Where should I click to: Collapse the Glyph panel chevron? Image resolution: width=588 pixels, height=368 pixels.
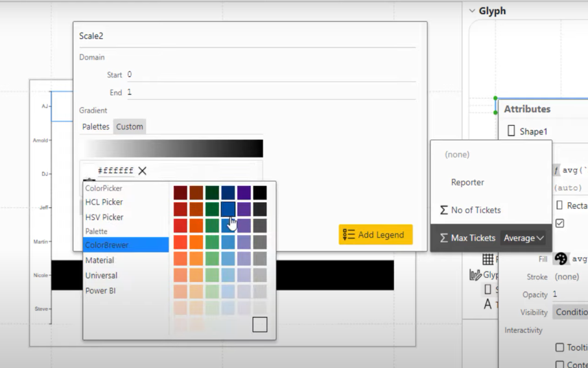point(472,11)
